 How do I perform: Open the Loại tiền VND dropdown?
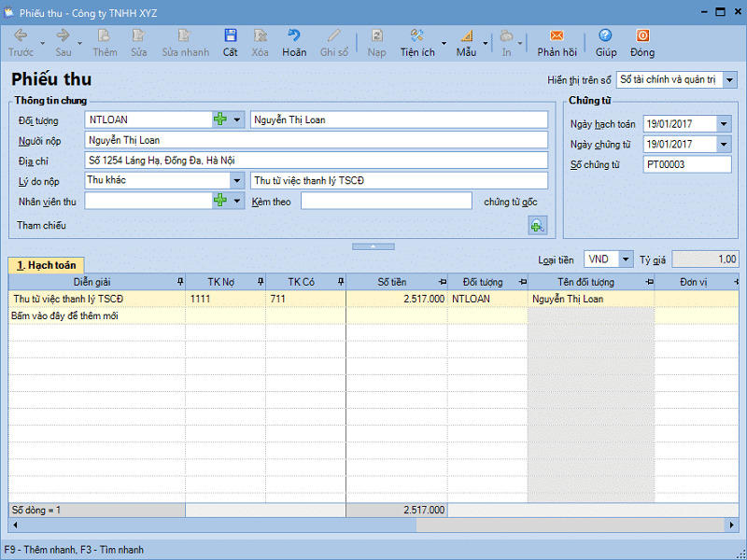[x=626, y=259]
